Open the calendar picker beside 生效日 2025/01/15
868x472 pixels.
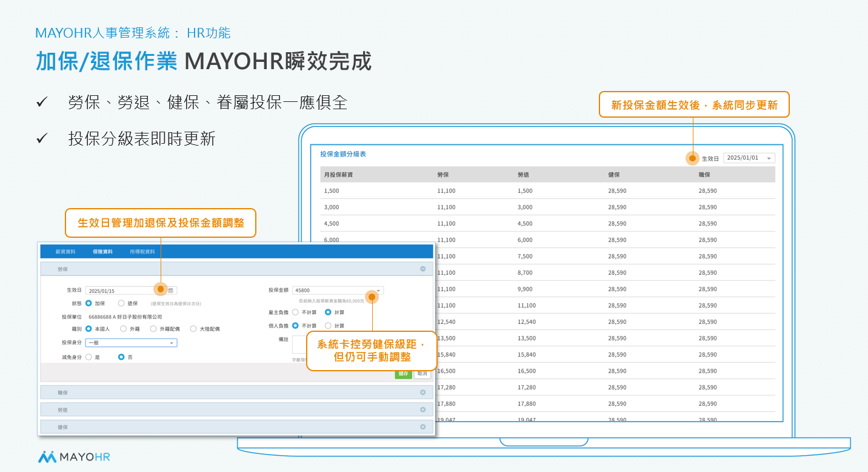tap(171, 291)
